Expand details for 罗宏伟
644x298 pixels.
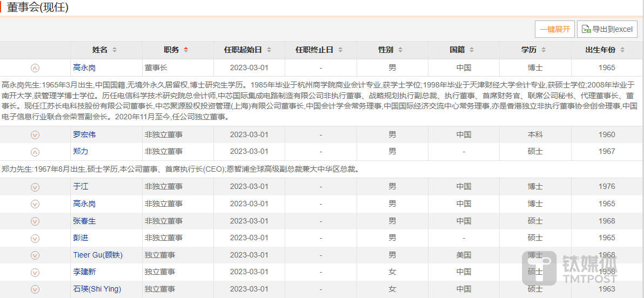(35, 135)
